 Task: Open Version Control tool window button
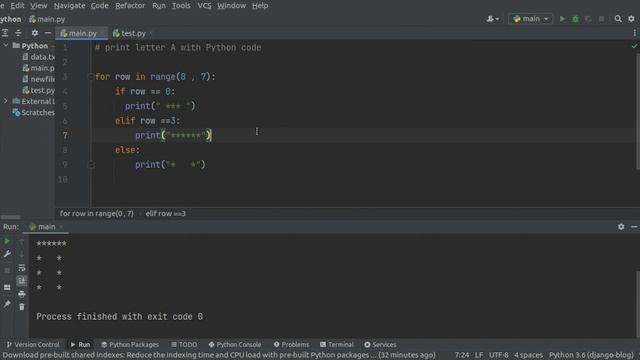[33, 344]
